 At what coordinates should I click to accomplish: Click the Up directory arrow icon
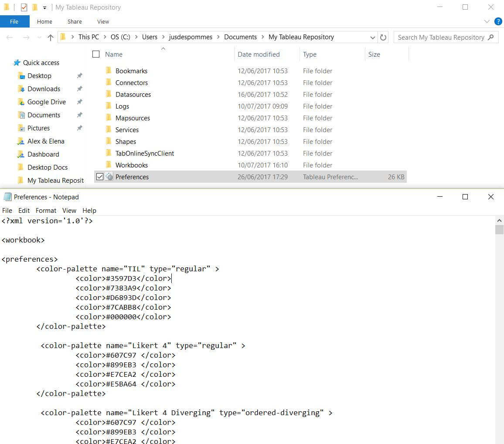(51, 38)
